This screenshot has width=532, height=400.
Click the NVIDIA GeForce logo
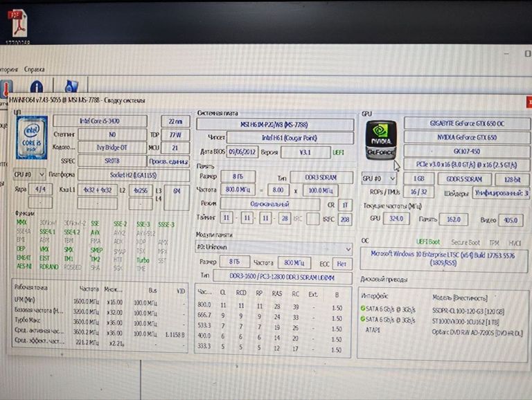coord(381,139)
